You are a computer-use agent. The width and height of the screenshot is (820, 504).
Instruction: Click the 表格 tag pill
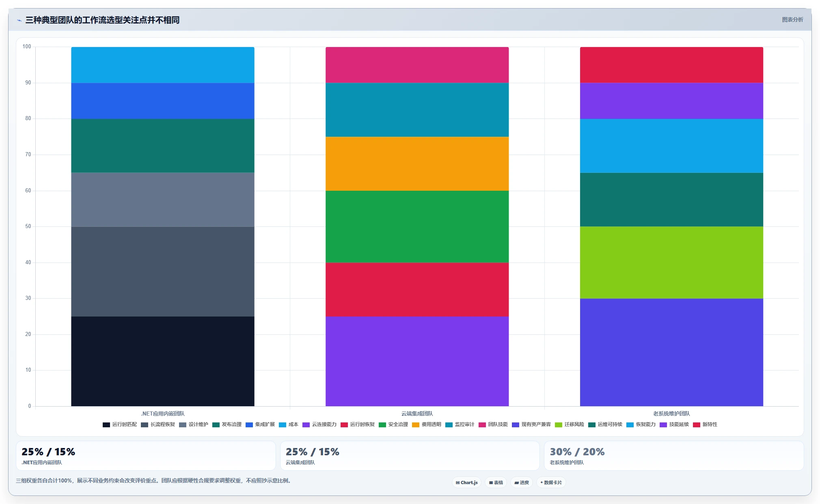tap(496, 482)
